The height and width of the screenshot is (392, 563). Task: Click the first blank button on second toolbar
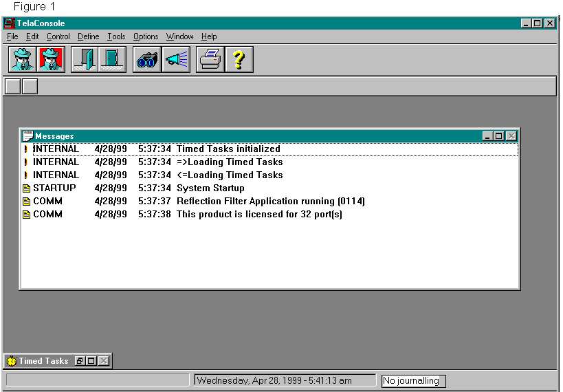12,87
